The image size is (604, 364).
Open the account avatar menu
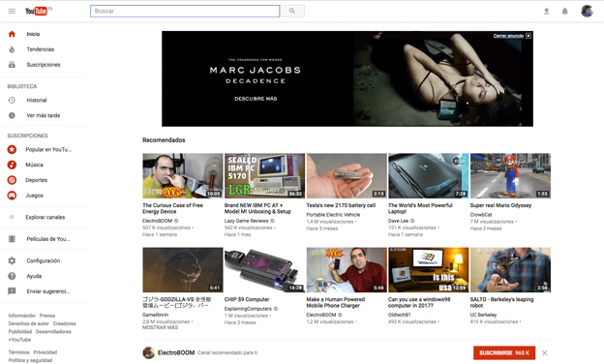[x=587, y=11]
